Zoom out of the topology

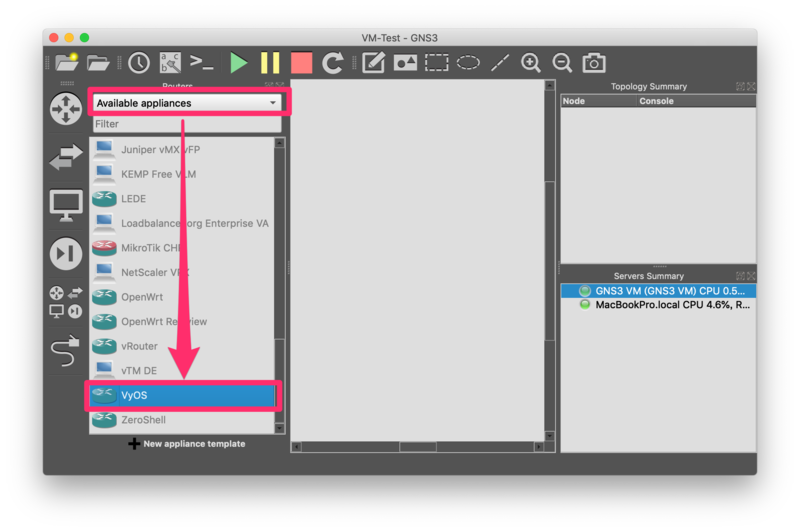[x=562, y=63]
